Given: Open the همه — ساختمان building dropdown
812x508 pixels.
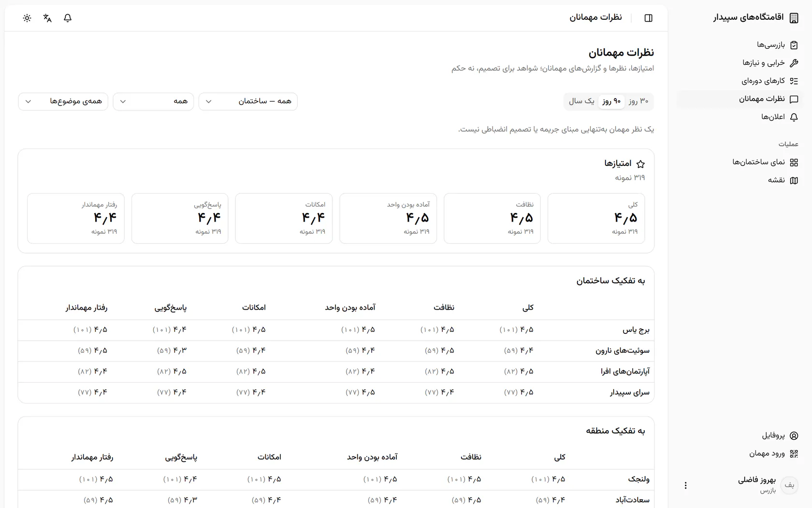Looking at the screenshot, I should pos(248,101).
